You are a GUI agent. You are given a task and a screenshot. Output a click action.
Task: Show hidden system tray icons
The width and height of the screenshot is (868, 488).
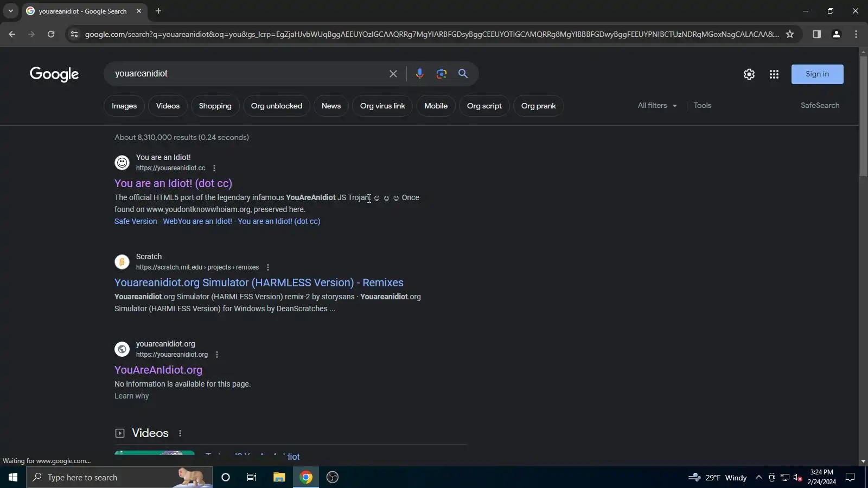[x=759, y=477]
